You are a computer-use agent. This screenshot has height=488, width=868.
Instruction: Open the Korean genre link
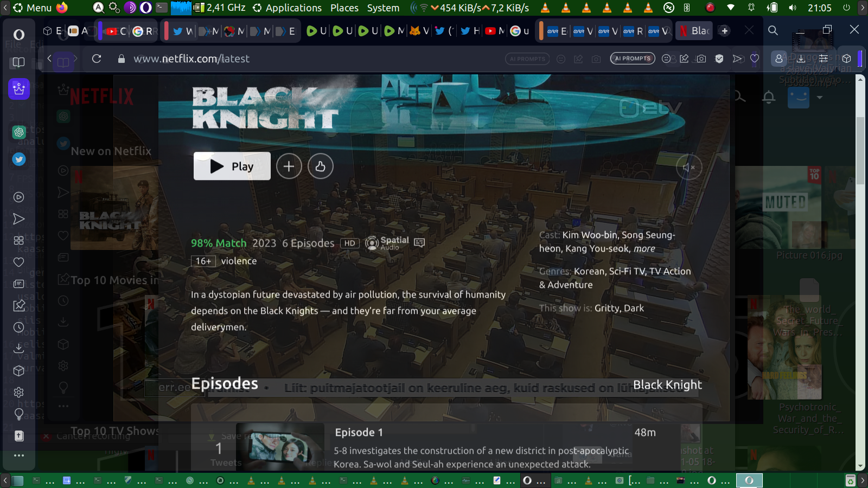tap(589, 271)
